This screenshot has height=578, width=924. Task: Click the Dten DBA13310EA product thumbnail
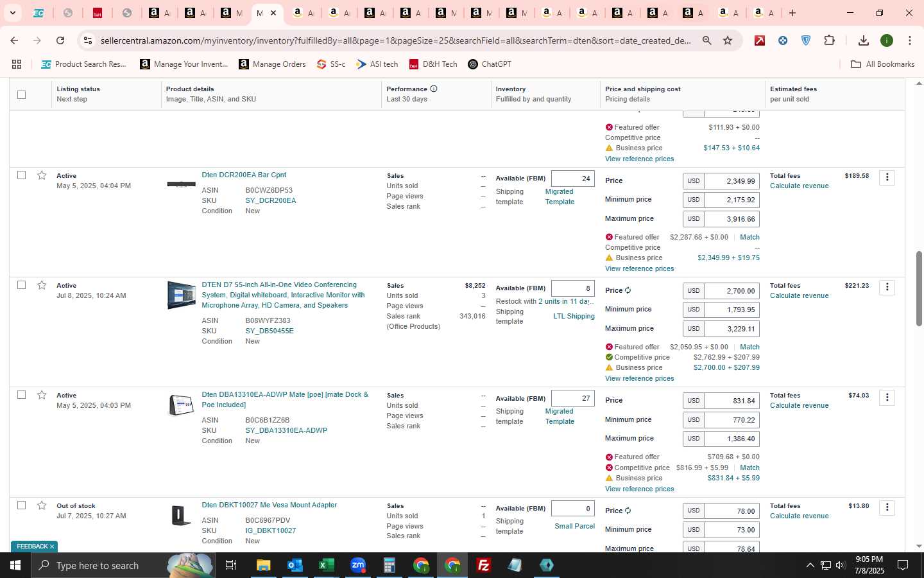182,405
